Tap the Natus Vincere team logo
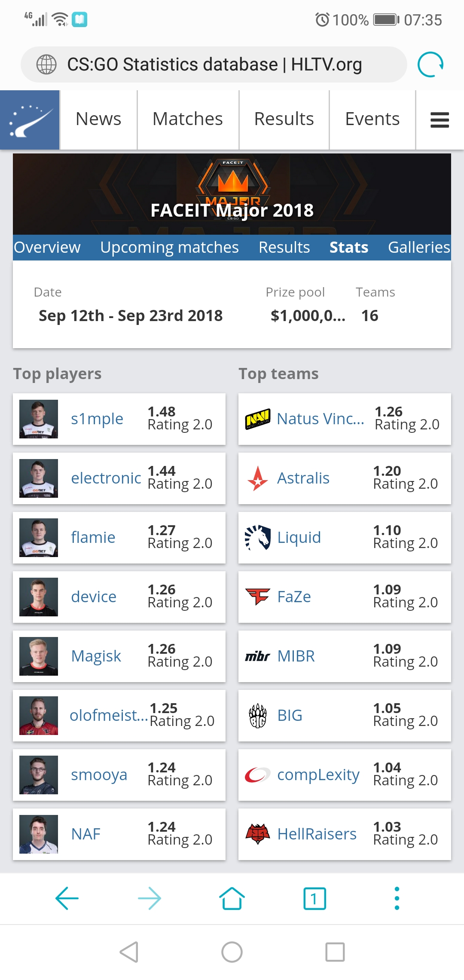This screenshot has width=464, height=980. 258,419
